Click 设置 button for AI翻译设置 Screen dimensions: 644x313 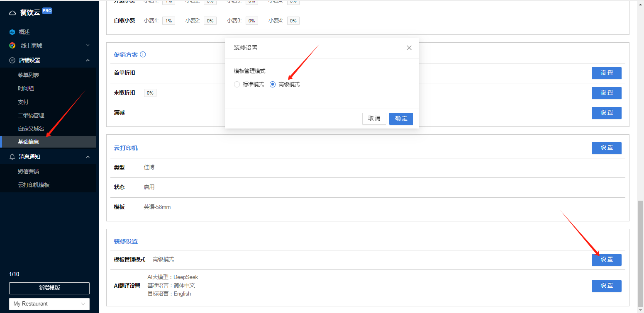click(607, 286)
